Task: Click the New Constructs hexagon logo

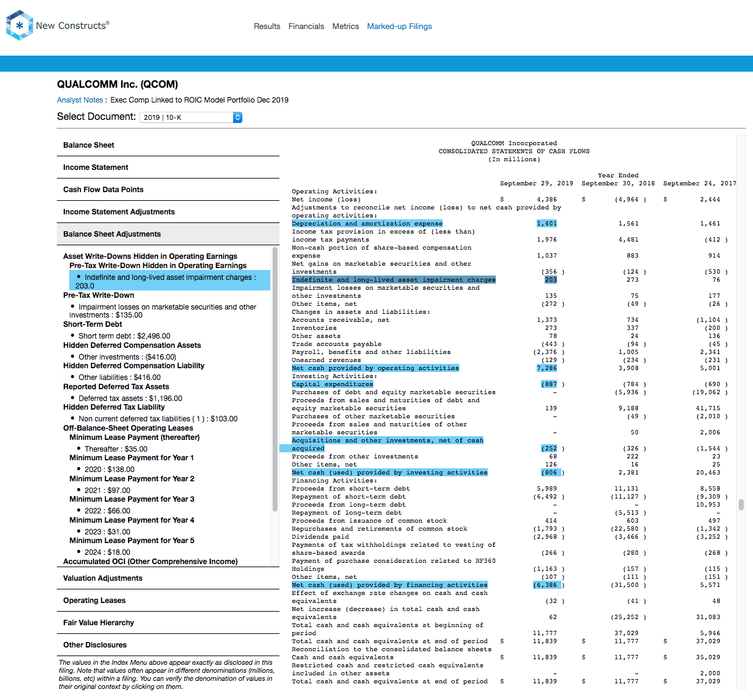Action: [19, 25]
